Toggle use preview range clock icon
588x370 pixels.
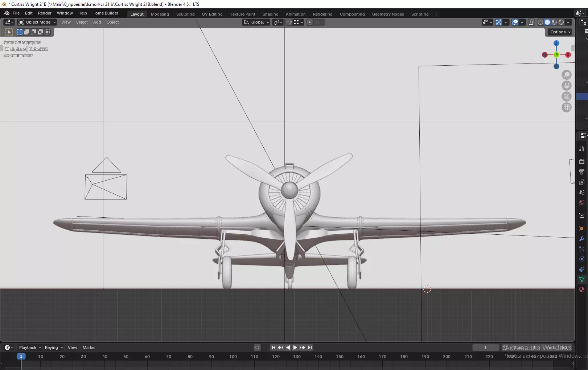[505, 348]
